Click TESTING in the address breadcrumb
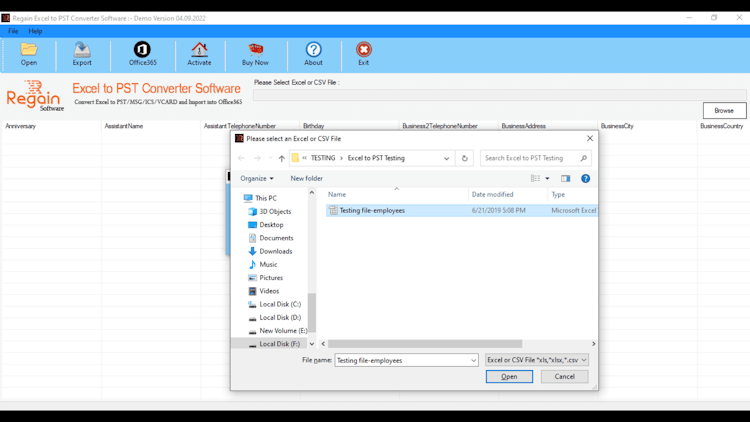Screen dimensions: 750x422 (x=323, y=158)
